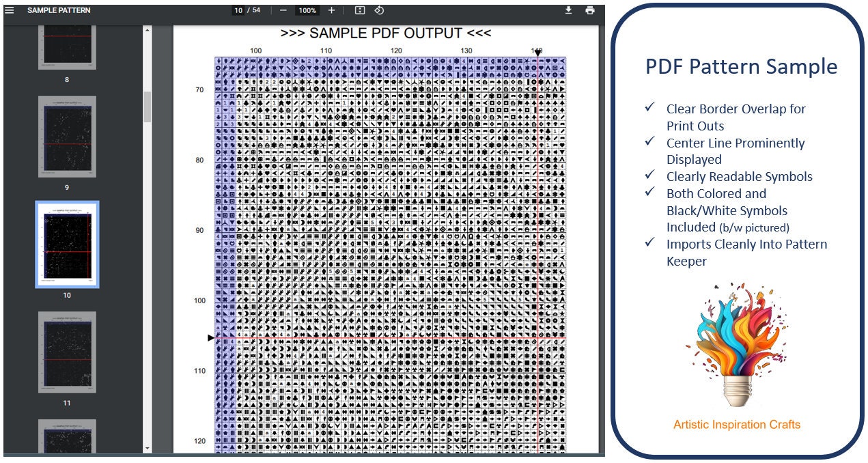Viewport: 868px width, 463px height.
Task: Click the thumbnail panel scrollbar handle
Action: coord(147,107)
